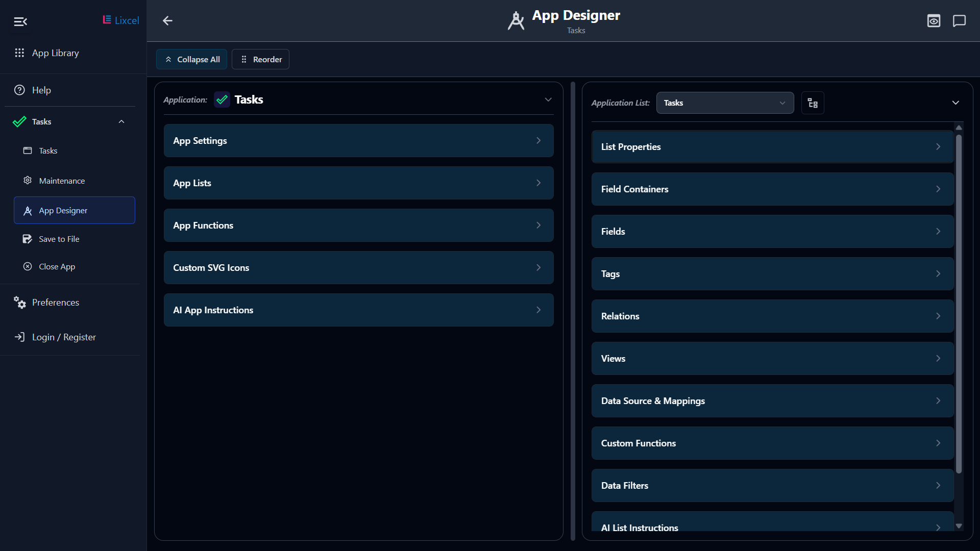Click the Reorder drag-dots icon
Screen dimensions: 980x551
(x=244, y=60)
